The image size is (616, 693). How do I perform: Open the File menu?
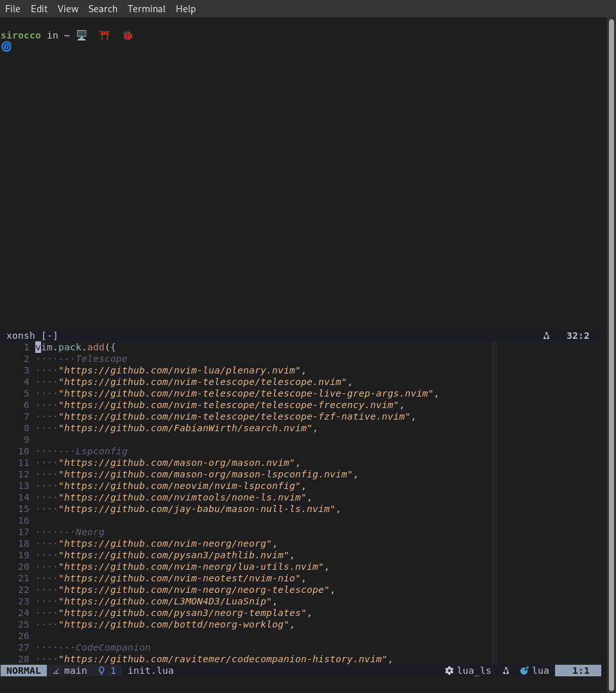pos(12,9)
